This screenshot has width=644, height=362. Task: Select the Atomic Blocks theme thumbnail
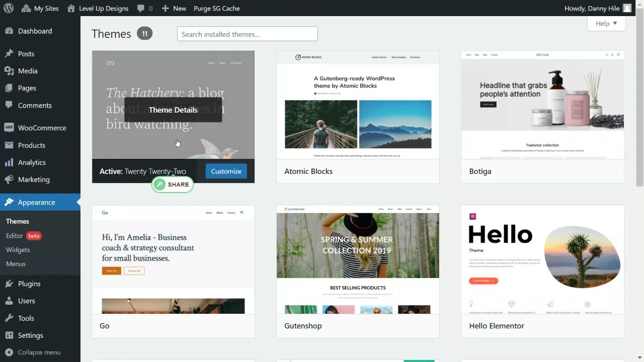pos(358,105)
